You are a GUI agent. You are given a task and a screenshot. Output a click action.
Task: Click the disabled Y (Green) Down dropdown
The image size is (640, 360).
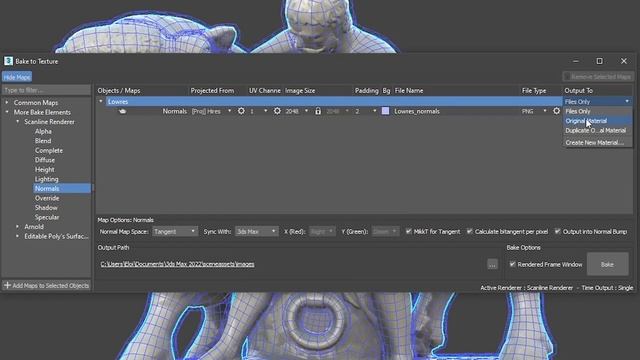pos(384,231)
